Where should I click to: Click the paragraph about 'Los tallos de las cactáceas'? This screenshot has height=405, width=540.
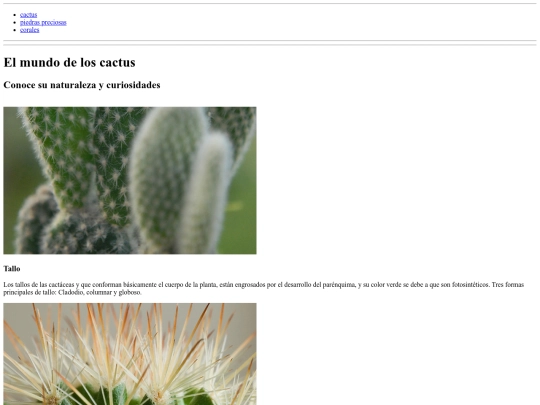pos(264,288)
